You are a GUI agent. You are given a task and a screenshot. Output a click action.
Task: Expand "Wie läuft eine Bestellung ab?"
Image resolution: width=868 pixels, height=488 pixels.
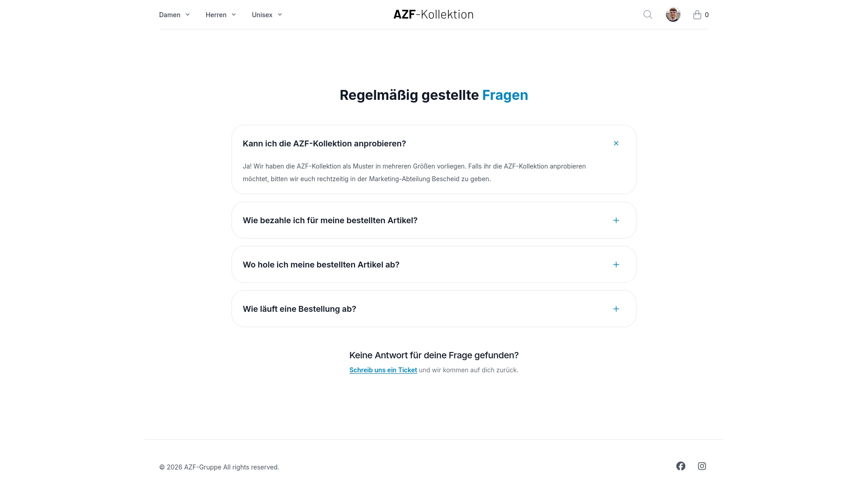click(434, 309)
